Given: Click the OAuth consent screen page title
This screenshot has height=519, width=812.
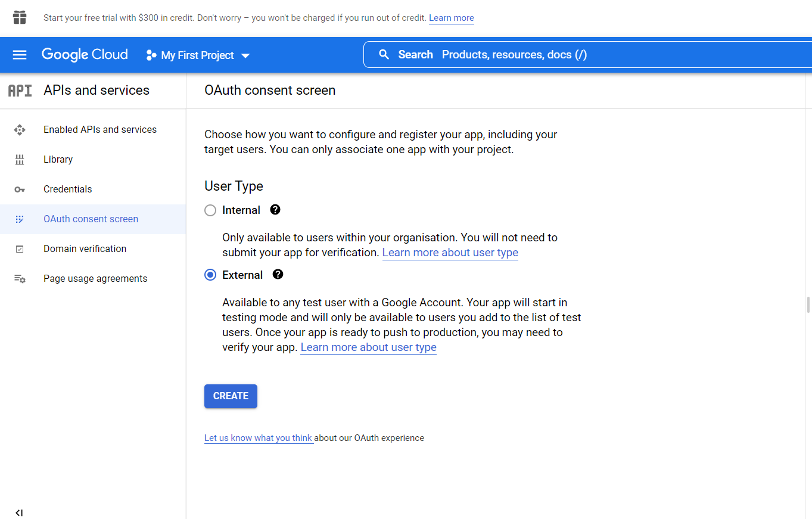Looking at the screenshot, I should pos(270,91).
